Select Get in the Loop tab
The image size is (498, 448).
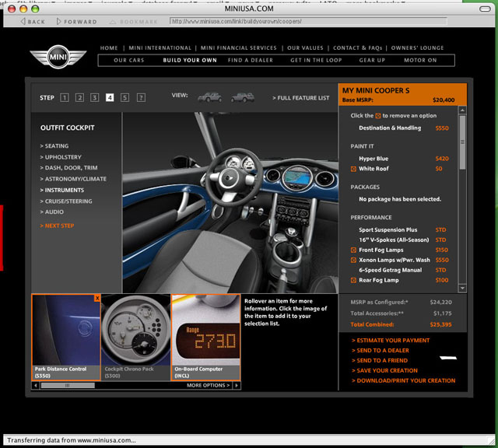316,61
